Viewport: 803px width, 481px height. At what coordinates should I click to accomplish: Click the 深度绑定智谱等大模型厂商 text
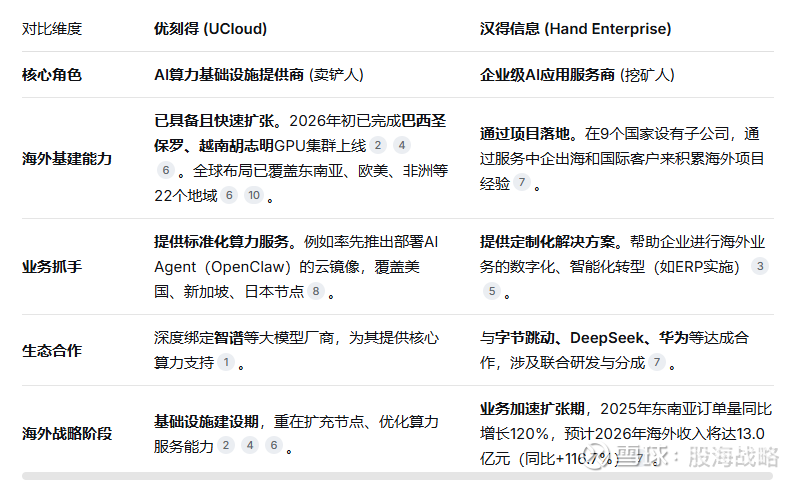click(244, 338)
